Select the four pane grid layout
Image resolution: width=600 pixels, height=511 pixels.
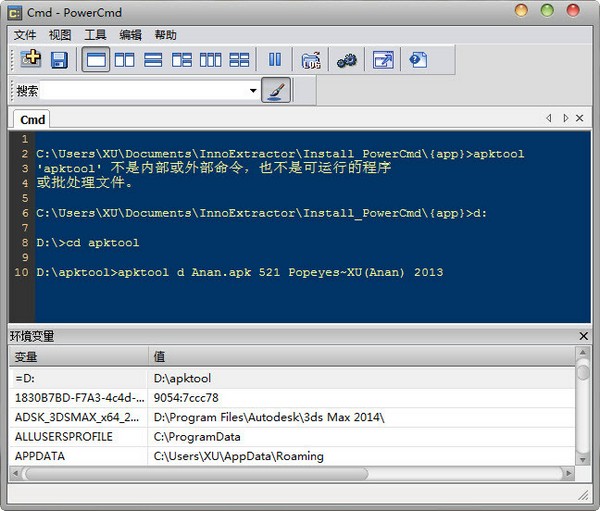tap(239, 60)
